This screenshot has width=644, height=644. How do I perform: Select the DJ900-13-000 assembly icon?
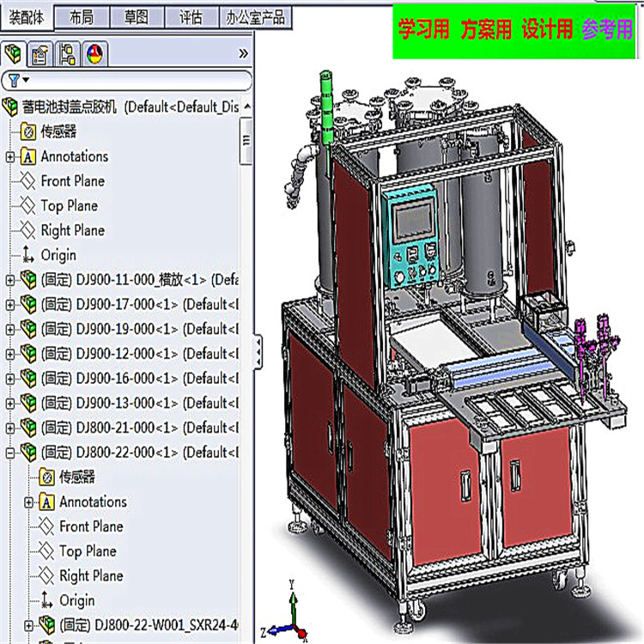(28, 403)
